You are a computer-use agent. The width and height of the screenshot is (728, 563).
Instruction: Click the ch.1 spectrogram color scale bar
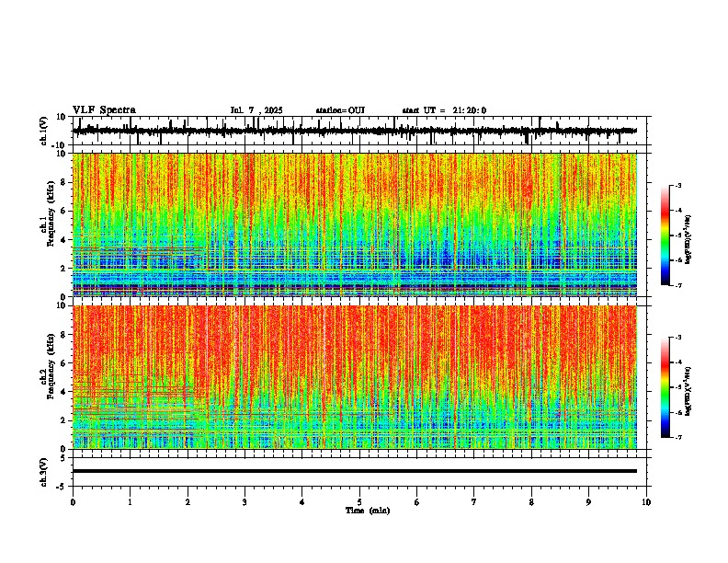(x=665, y=236)
